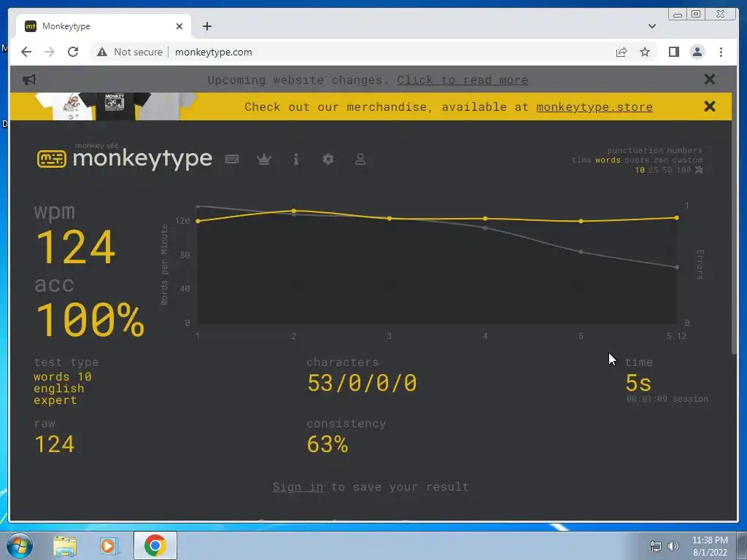Click the 124 wpm result value

pos(75,247)
